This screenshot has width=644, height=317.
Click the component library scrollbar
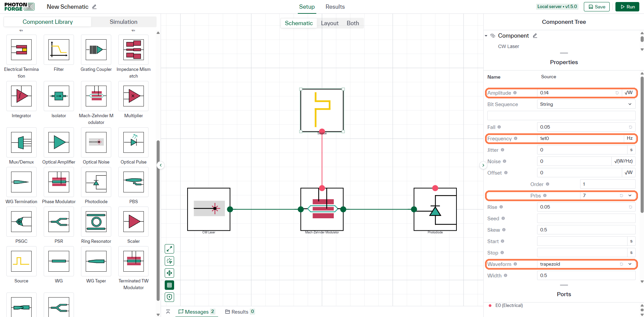158,220
